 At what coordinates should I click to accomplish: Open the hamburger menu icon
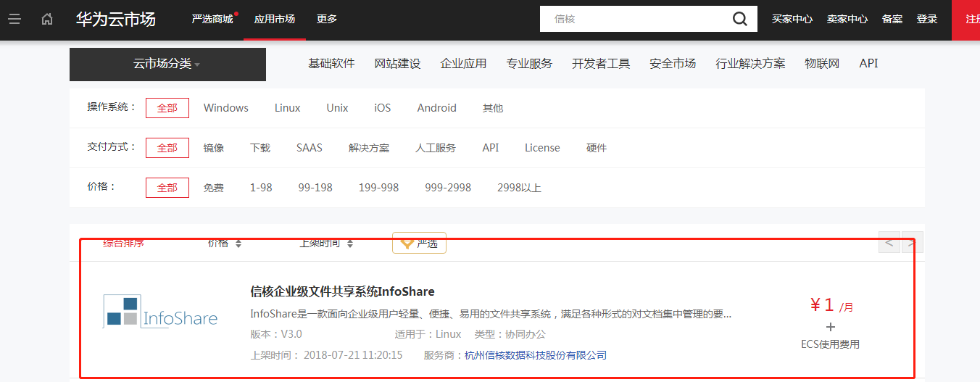coord(14,20)
